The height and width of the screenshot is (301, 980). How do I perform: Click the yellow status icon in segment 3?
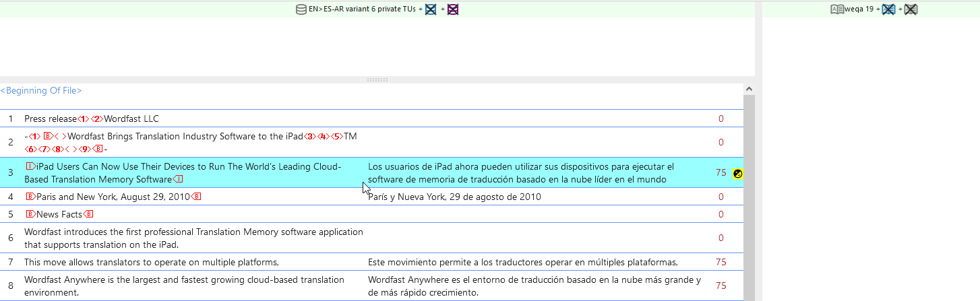point(738,173)
